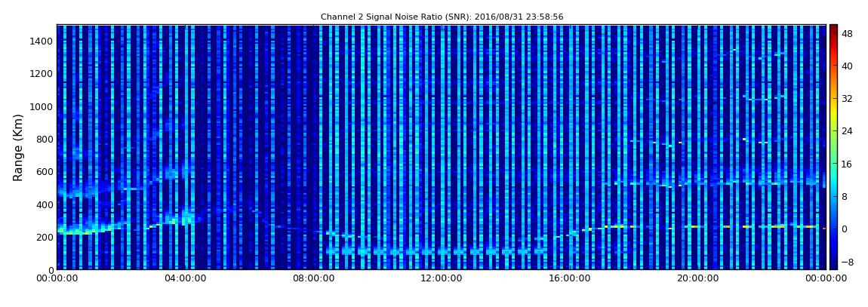Viewport: 868px width, 307px height.
Task: Click the 400 range tick label
Action: click(42, 204)
